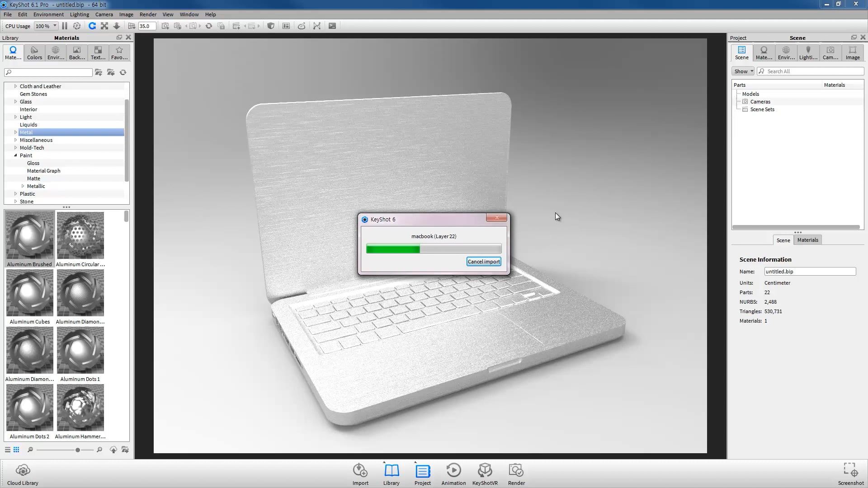Pause the real-time render
The height and width of the screenshot is (488, 868).
pyautogui.click(x=65, y=26)
